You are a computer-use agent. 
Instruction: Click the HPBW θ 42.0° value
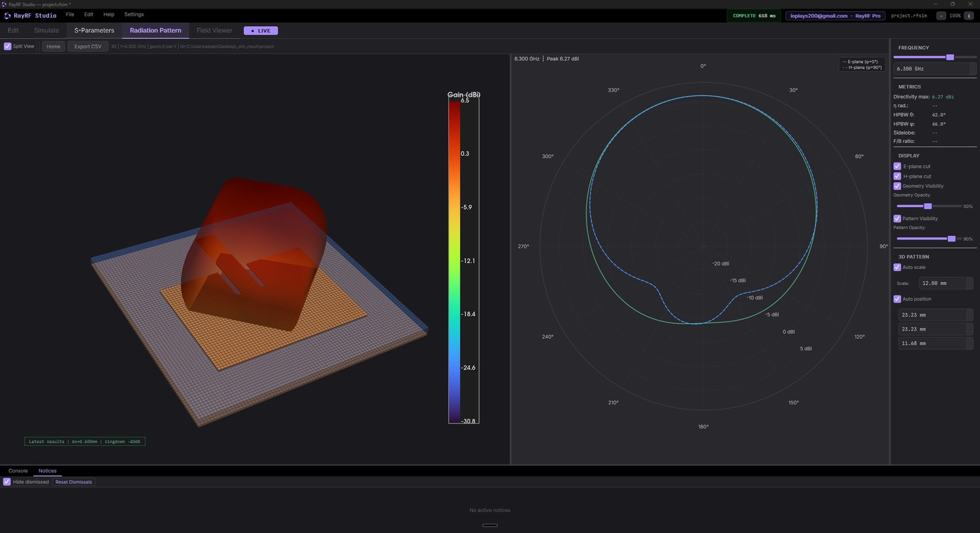939,114
